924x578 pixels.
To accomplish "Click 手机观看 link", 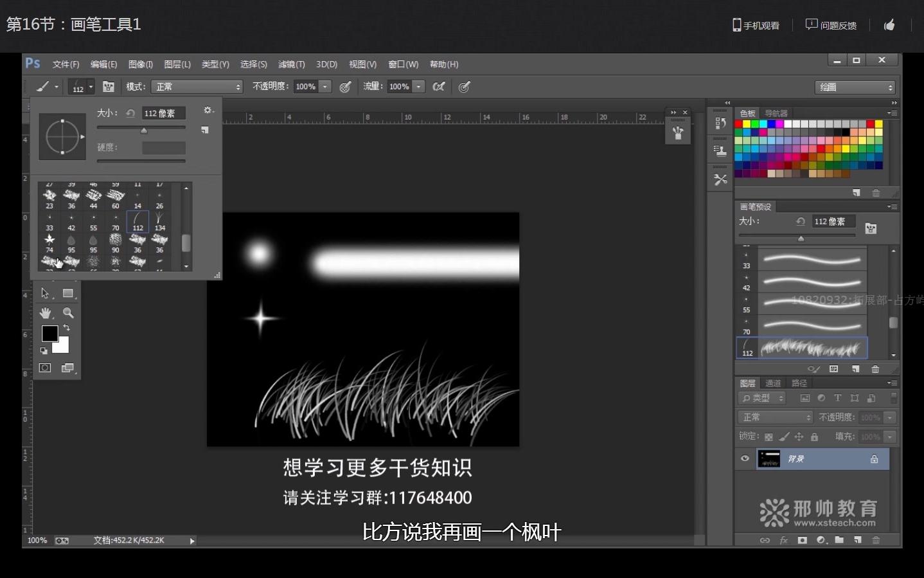I will [x=756, y=25].
